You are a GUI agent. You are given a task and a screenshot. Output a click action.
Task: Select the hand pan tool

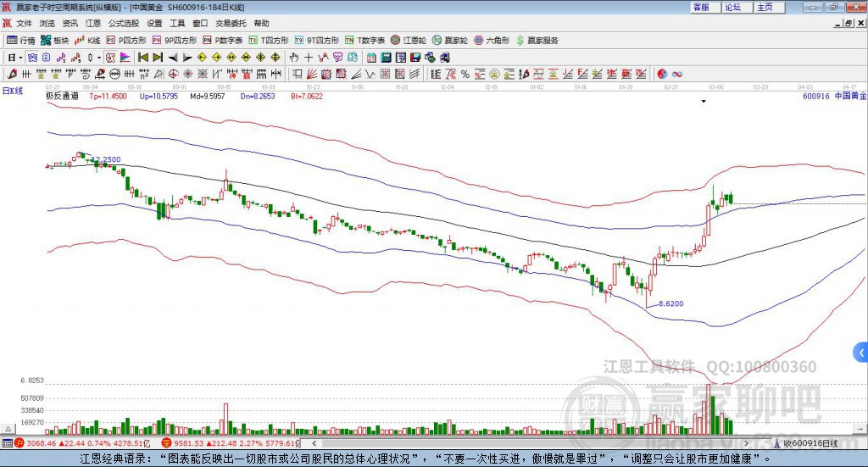tap(294, 58)
